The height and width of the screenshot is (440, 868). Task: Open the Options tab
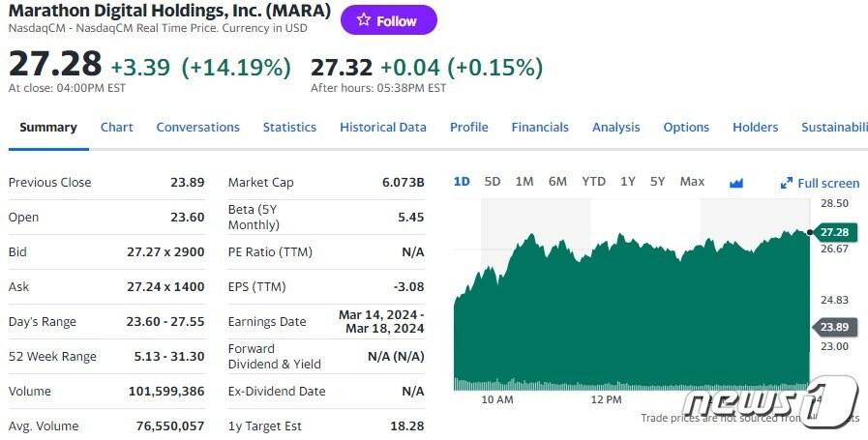click(686, 127)
